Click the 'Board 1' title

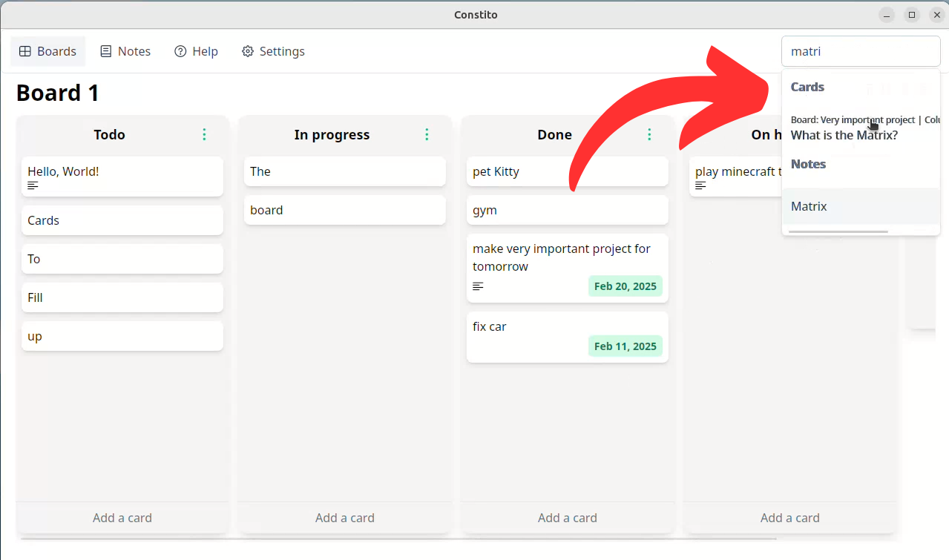coord(58,93)
